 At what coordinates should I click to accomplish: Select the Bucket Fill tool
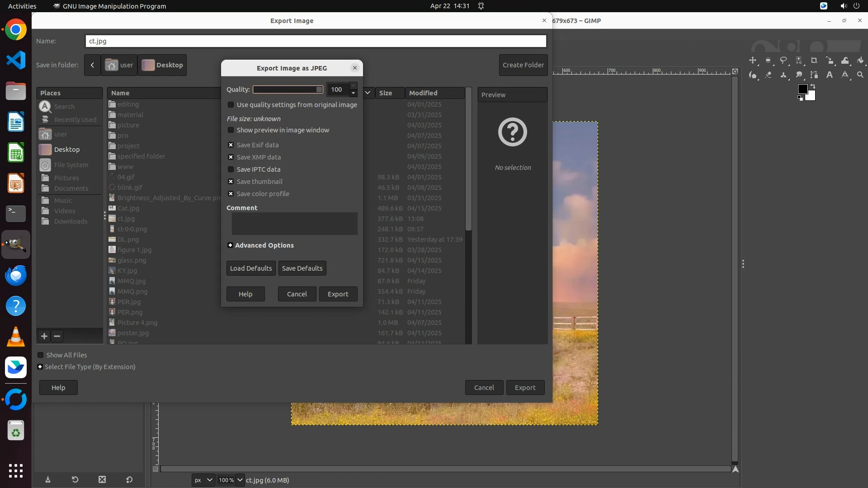[860, 61]
